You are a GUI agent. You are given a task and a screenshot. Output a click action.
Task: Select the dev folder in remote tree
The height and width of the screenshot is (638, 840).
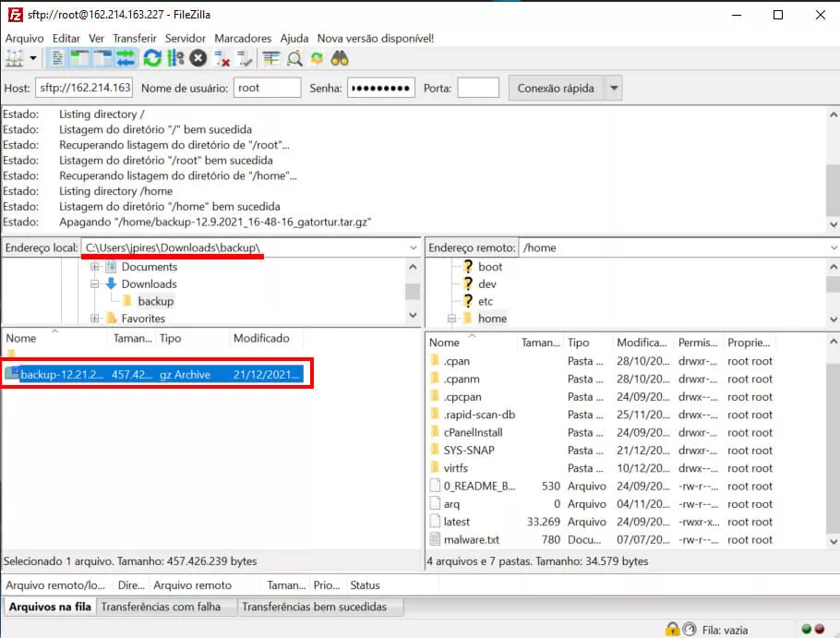486,283
